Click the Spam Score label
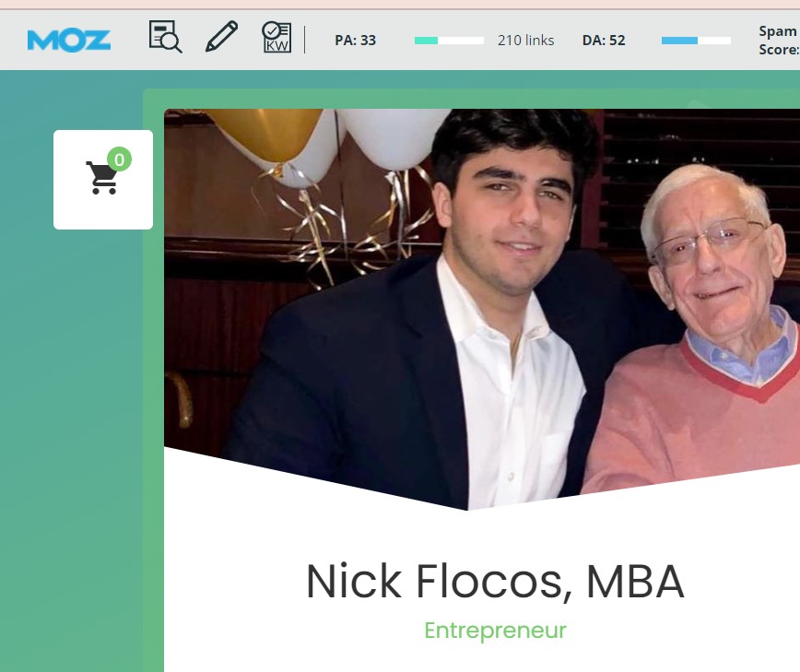 tap(779, 41)
